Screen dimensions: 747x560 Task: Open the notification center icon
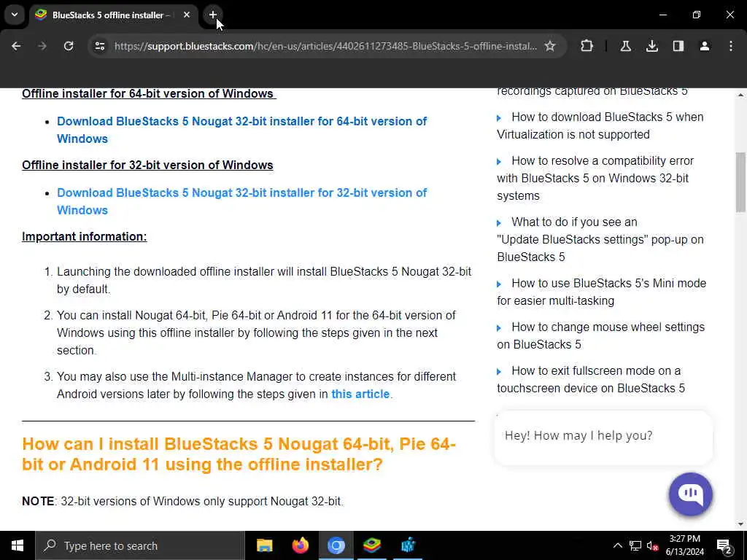[x=724, y=545]
